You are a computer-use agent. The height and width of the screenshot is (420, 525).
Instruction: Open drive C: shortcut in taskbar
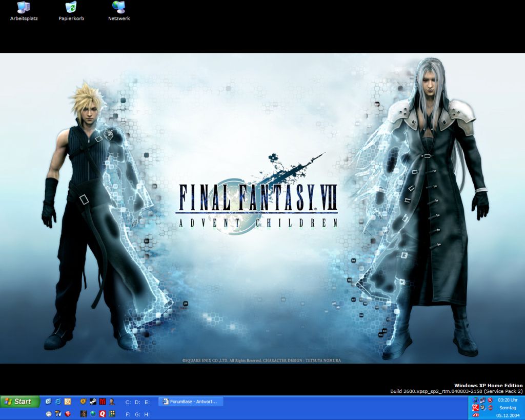click(x=128, y=402)
